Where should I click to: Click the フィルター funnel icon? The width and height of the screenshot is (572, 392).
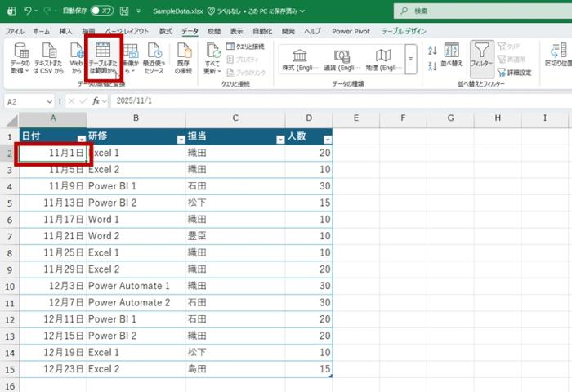coord(481,57)
